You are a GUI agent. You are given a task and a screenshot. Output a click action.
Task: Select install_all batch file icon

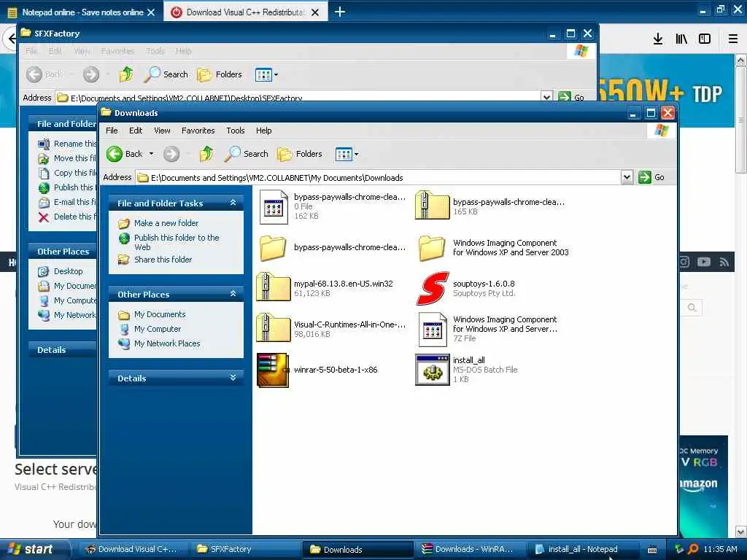click(x=432, y=370)
